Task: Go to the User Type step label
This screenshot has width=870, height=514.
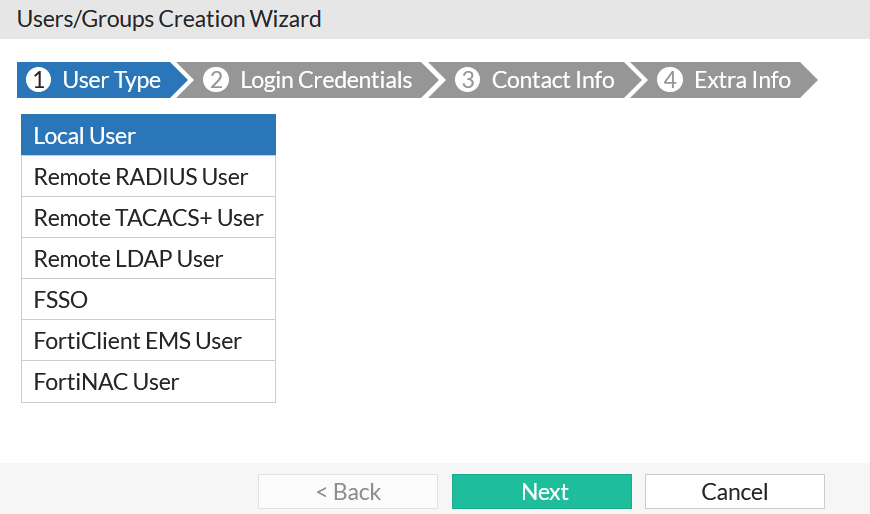Action: [x=111, y=81]
